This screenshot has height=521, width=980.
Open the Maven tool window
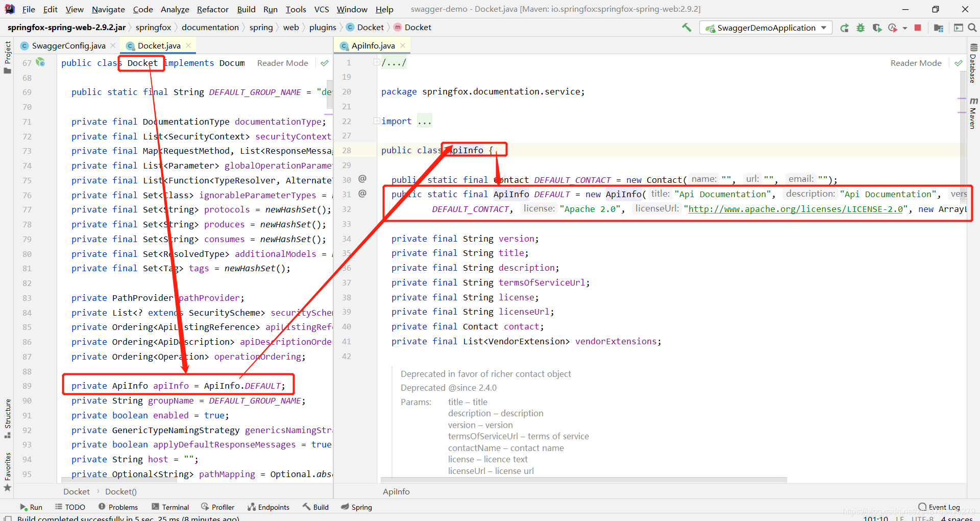(973, 112)
